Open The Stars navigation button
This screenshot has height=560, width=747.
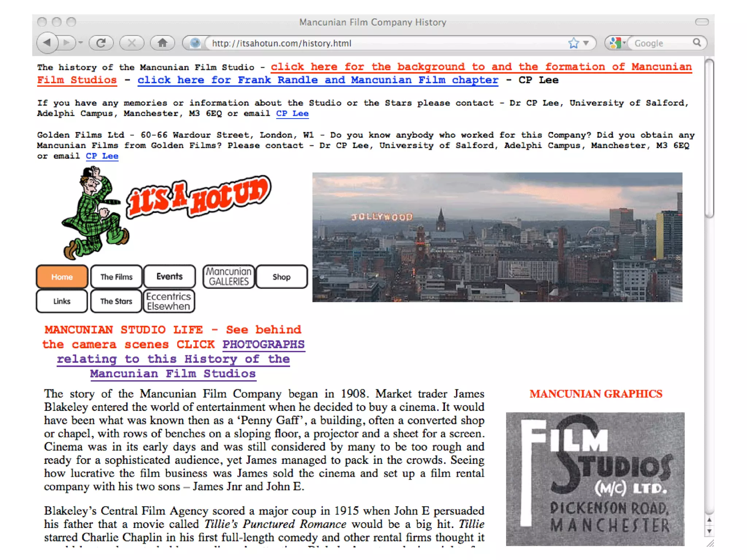point(116,301)
